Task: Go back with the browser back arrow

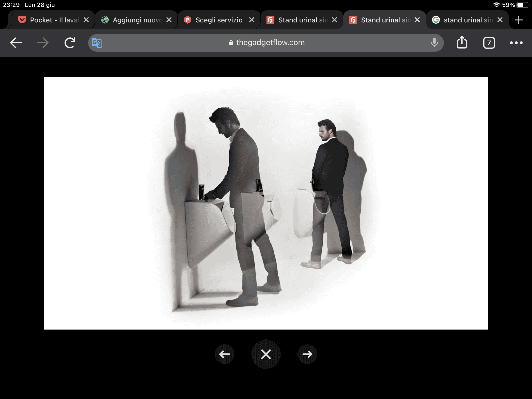Action: pyautogui.click(x=16, y=43)
